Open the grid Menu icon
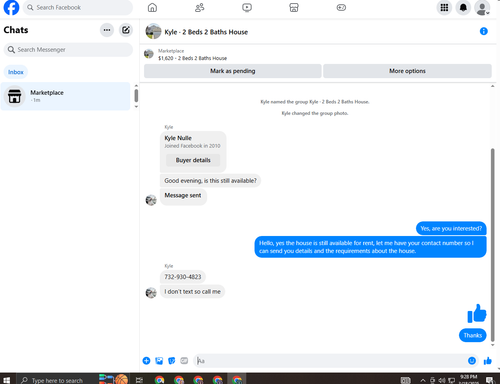The image size is (500, 384). click(x=444, y=8)
